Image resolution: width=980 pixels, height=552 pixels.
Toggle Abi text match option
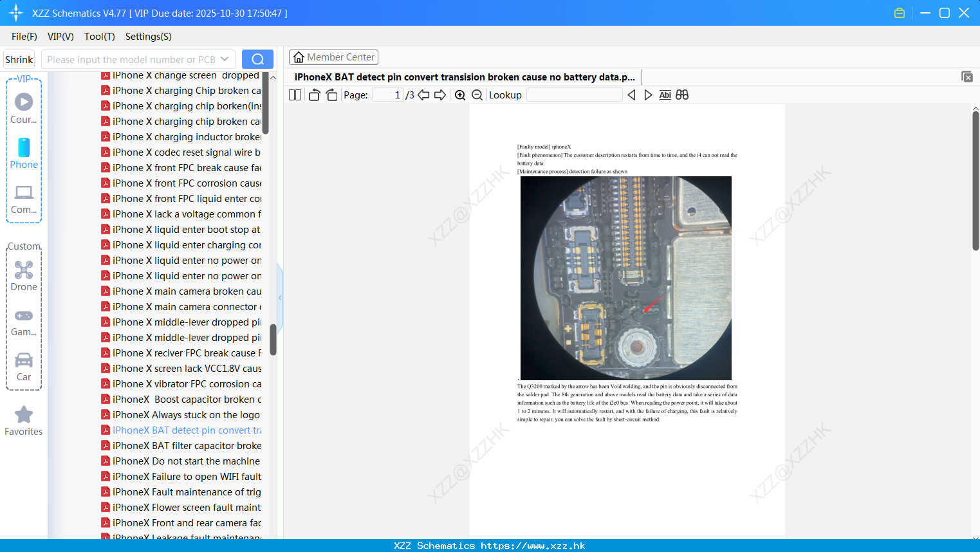click(665, 95)
